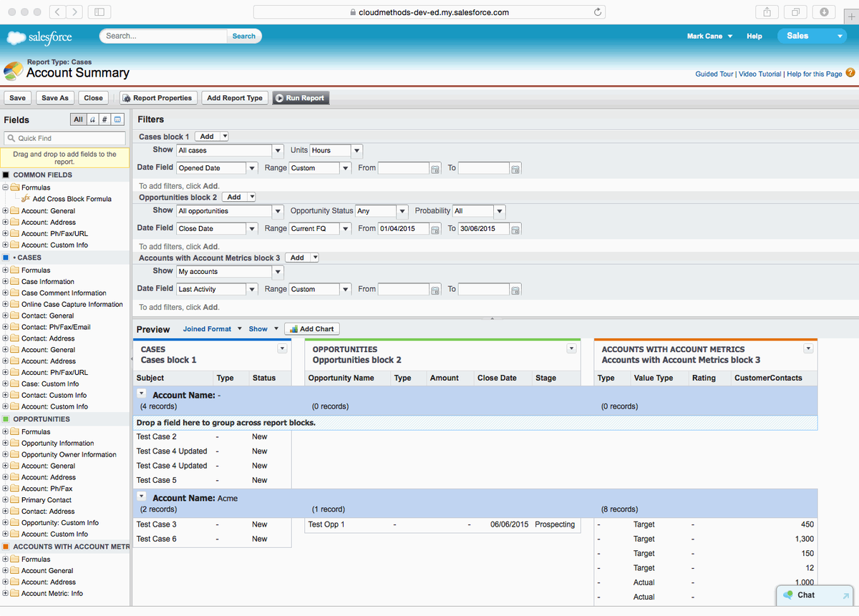Screen dimensions: 859x616
Task: Pop out the Chat widget arrow icon
Action: (x=845, y=595)
